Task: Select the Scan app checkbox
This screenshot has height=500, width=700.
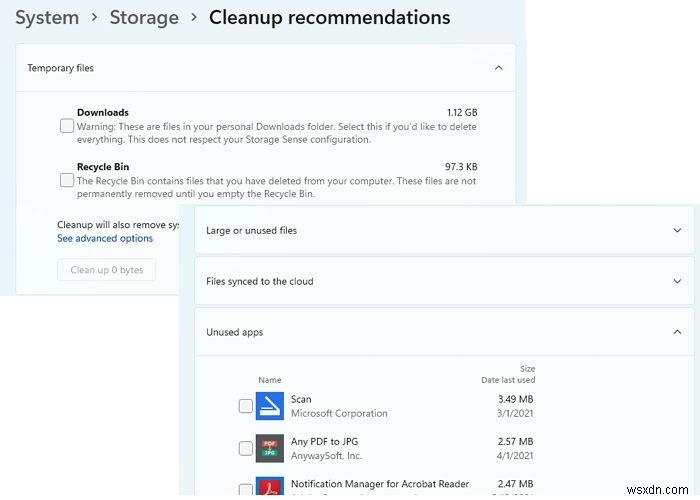Action: pos(246,406)
